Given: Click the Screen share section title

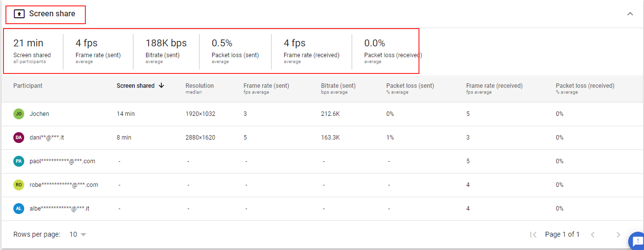Looking at the screenshot, I should click(x=52, y=14).
